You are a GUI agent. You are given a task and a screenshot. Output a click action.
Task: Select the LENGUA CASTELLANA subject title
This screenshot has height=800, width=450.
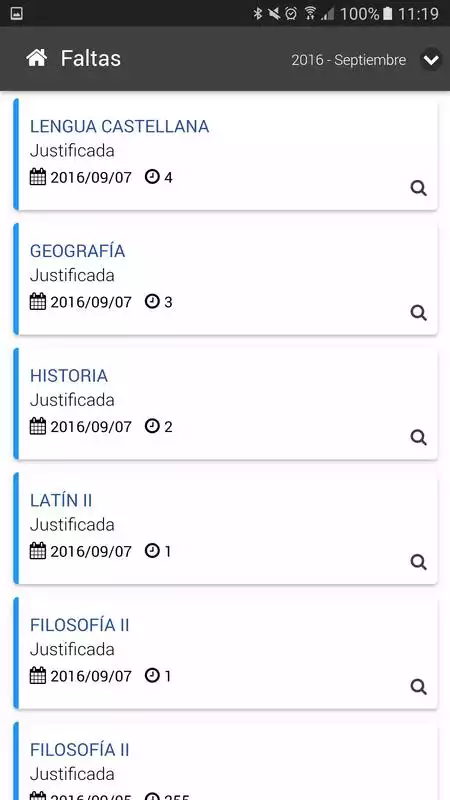pos(119,127)
